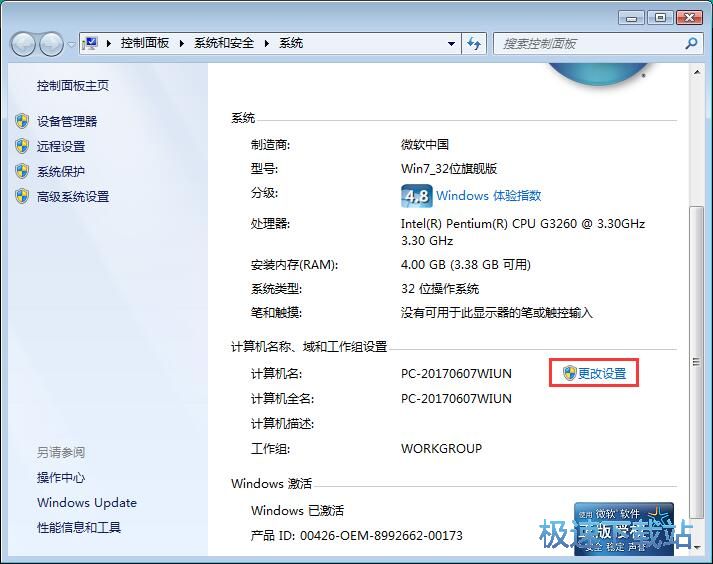Expand arrow before 控制面板 breadcrumb
This screenshot has width=713, height=564.
[109, 44]
